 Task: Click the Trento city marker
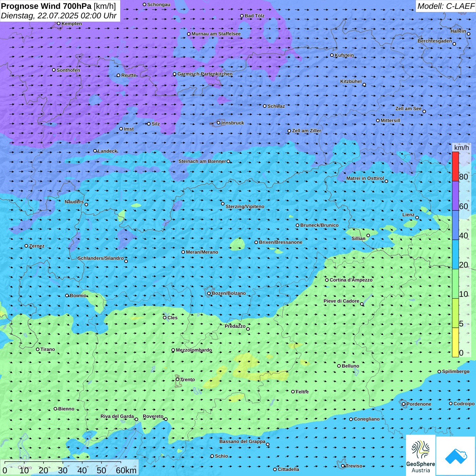(177, 379)
